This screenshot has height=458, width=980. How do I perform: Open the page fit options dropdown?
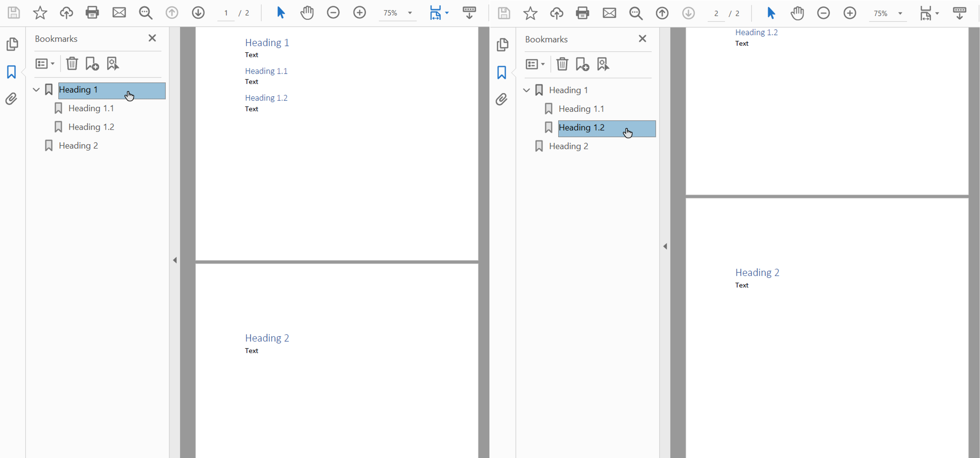tap(446, 13)
